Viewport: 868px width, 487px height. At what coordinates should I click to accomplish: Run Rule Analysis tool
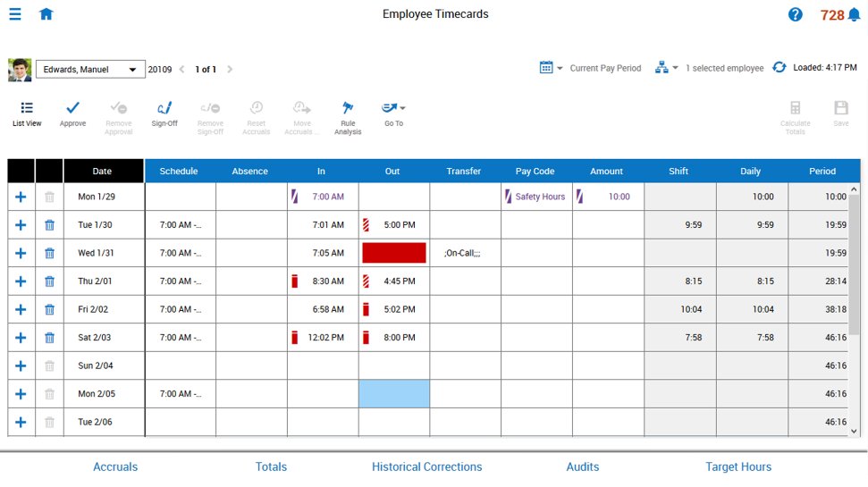348,117
